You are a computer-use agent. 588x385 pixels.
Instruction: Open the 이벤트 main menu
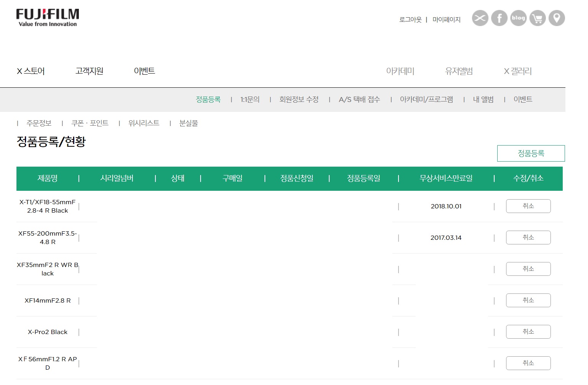[x=144, y=71]
